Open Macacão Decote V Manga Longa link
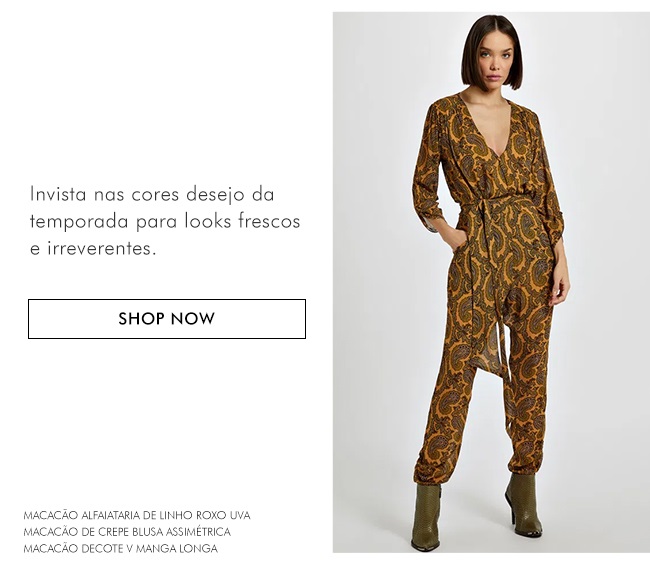 [x=121, y=548]
